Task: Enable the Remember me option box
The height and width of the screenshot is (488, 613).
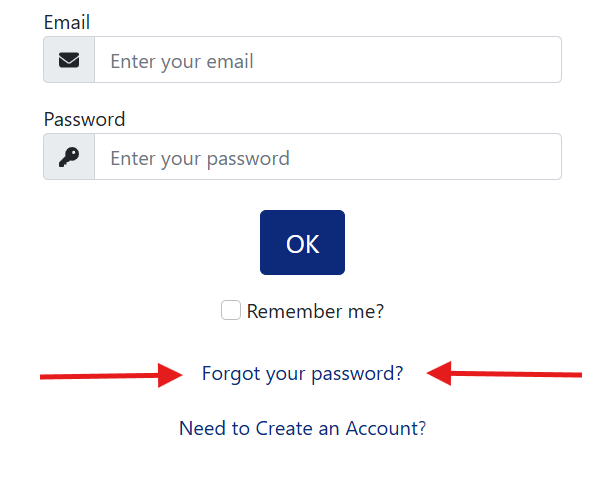Action: 231,311
